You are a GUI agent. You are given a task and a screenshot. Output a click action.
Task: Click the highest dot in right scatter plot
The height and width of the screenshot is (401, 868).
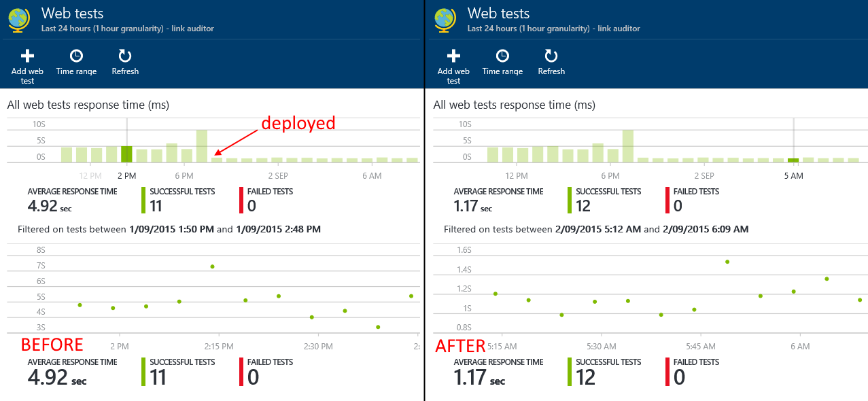point(727,262)
